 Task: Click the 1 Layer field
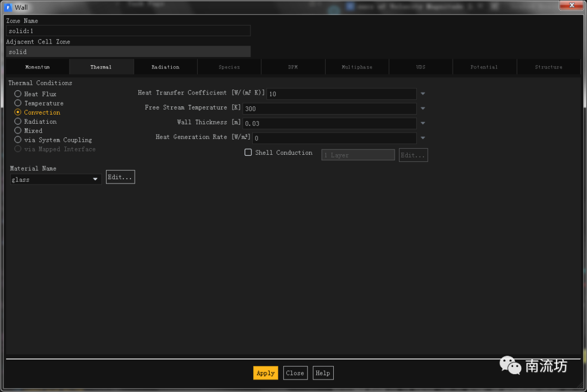coord(358,155)
